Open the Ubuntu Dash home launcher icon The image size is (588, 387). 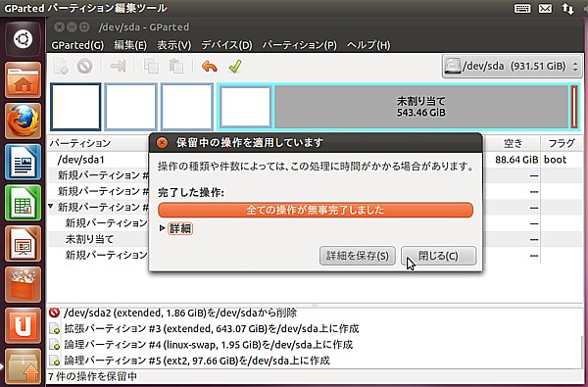(23, 39)
